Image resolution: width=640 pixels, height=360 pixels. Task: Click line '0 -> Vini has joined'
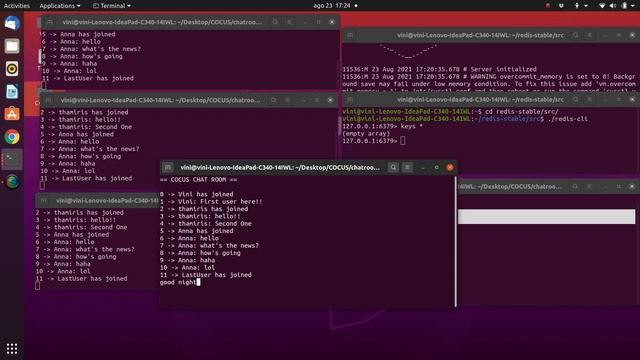pyautogui.click(x=197, y=194)
